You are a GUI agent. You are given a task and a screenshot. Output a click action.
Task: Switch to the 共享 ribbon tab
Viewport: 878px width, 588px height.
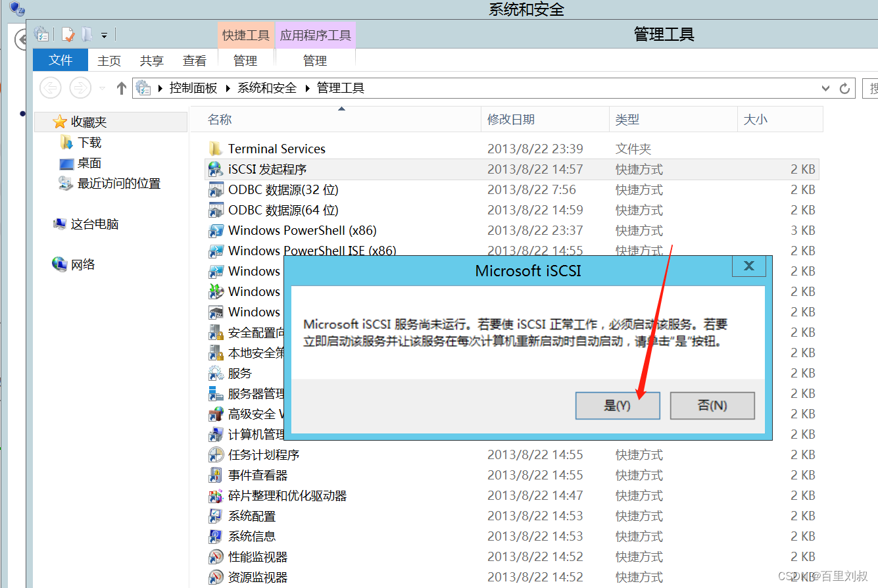coord(152,61)
